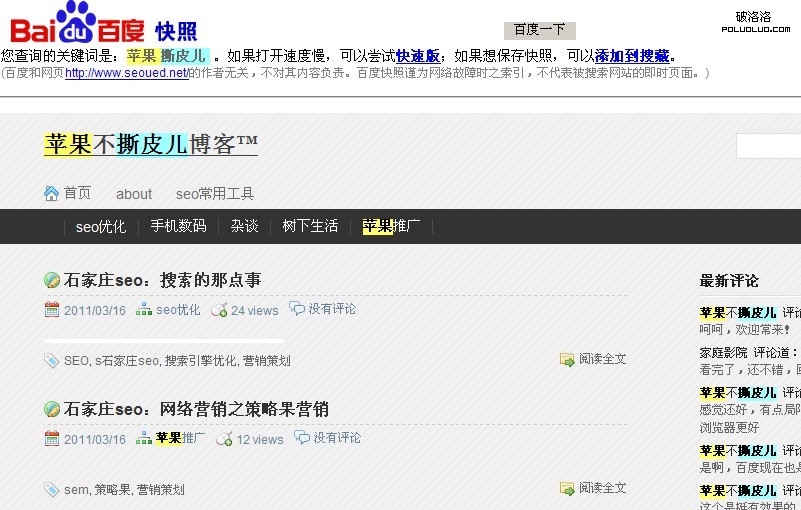The height and width of the screenshot is (510, 801).
Task: Select the seo优化 navigation item
Action: pos(101,226)
